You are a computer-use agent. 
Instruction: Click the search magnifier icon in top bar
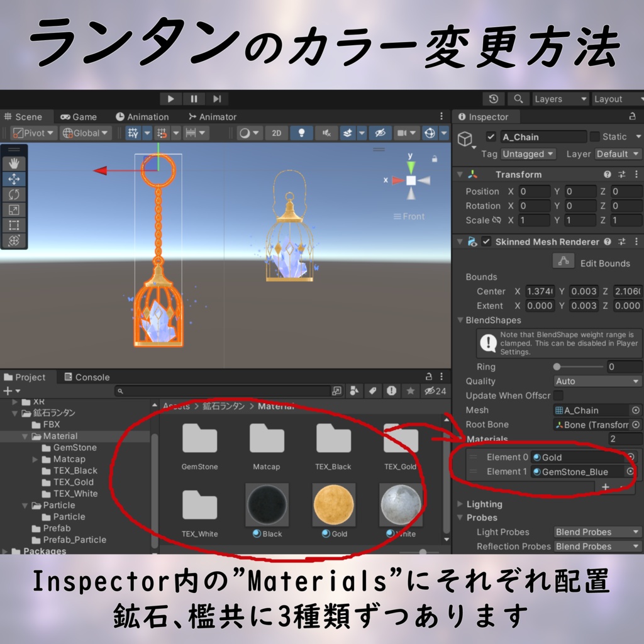pos(518,99)
